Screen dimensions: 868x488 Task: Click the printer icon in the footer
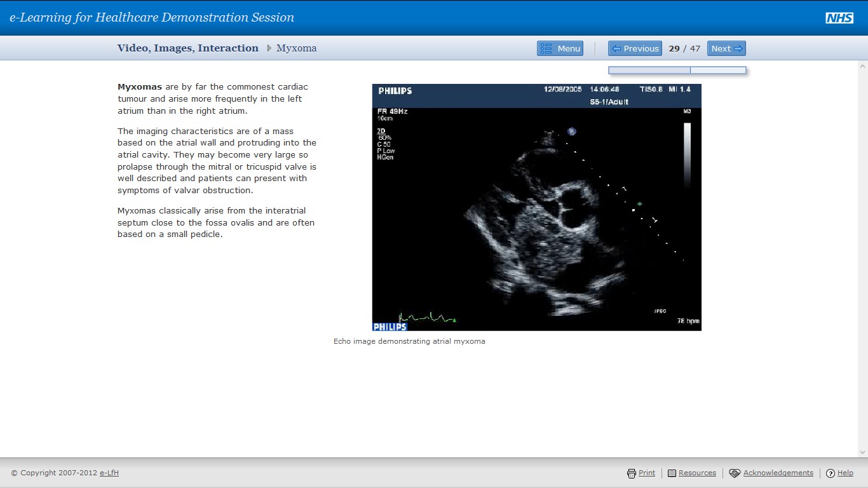click(631, 473)
